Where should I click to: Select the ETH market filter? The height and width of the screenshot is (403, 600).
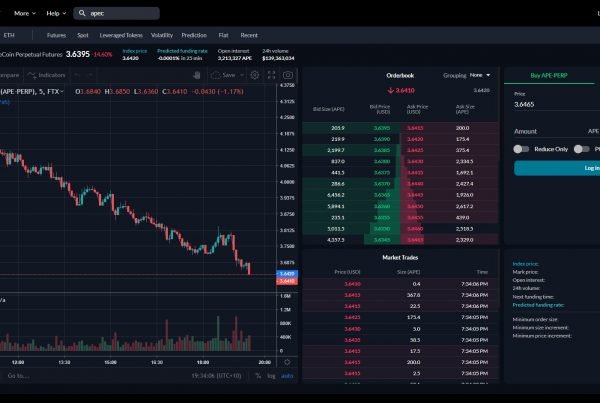pyautogui.click(x=9, y=35)
